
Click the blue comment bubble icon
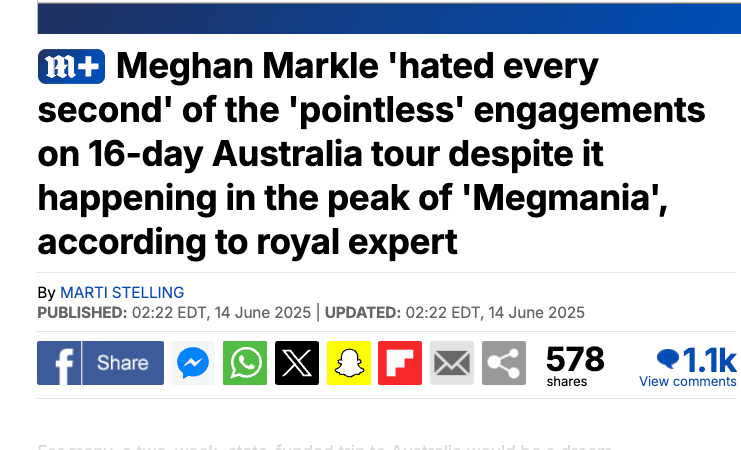(x=667, y=358)
